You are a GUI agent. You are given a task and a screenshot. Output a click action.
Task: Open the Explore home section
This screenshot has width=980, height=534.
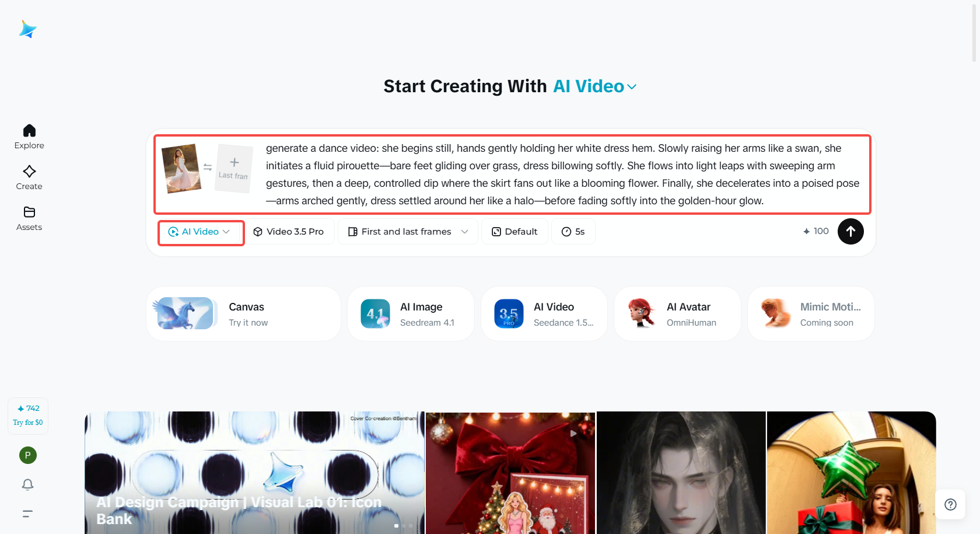click(x=29, y=137)
